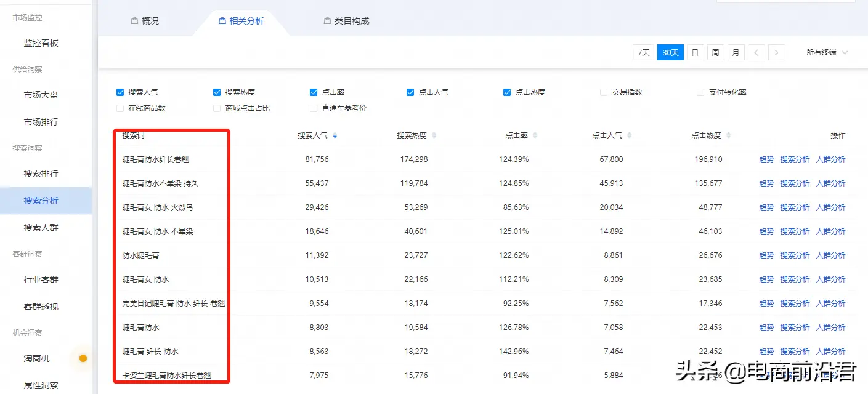Viewport: 868px width, 394px height.
Task: Sort by 点击人气 column arrow icon
Action: tap(629, 135)
